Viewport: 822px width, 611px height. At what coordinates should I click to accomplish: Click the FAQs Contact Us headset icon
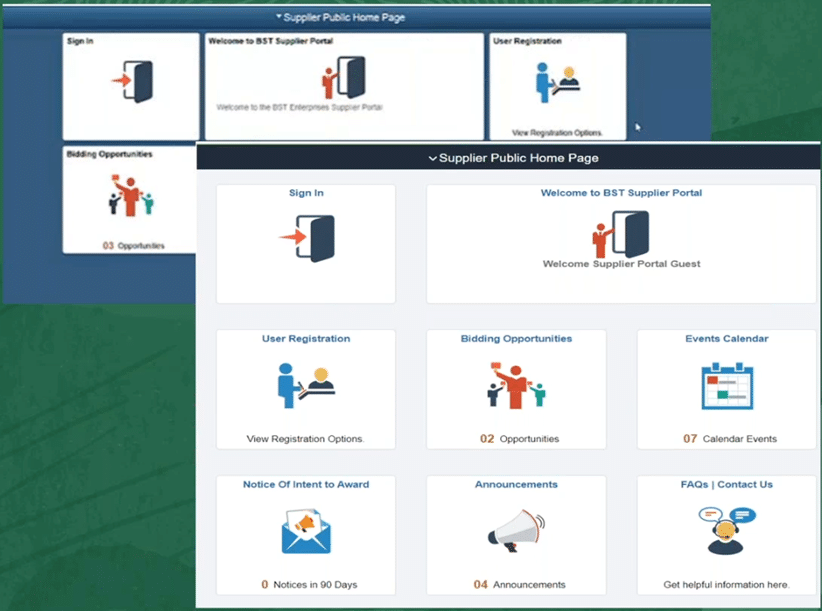725,530
